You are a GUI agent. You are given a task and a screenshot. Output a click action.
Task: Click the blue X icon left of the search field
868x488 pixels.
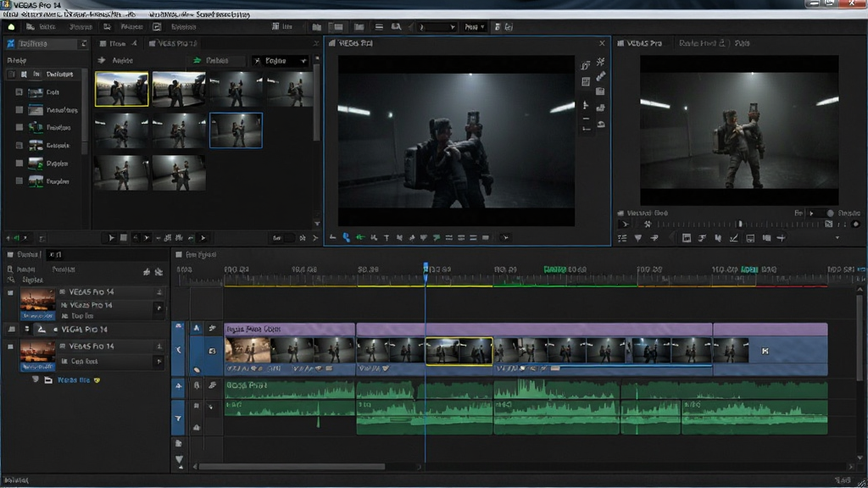point(10,44)
